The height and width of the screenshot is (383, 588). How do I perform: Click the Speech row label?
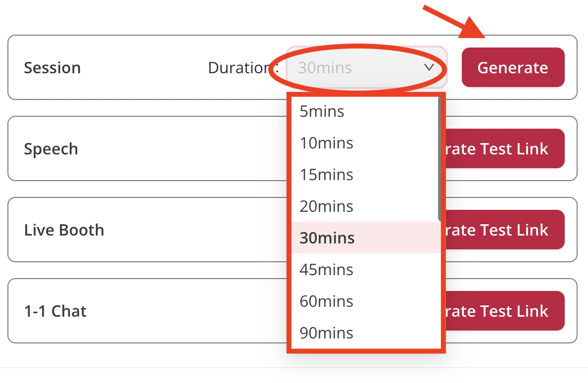(x=51, y=149)
